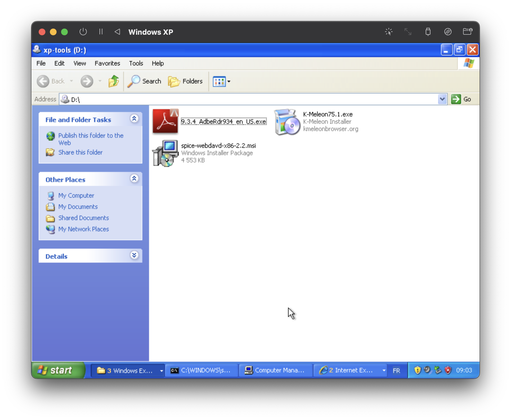This screenshot has width=511, height=420.
Task: Open the Search pane
Action: [x=144, y=81]
